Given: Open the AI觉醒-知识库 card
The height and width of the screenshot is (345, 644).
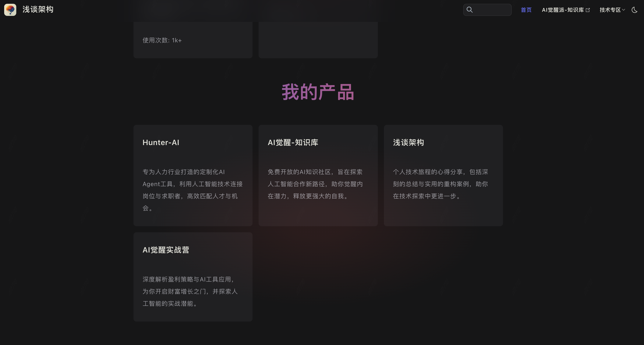Looking at the screenshot, I should click(x=293, y=142).
